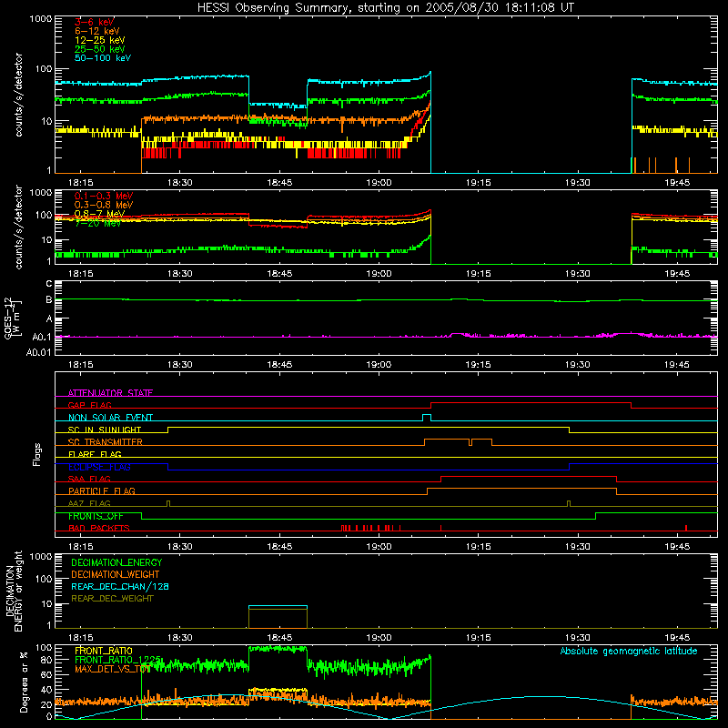Click the HESSI Observing Summary title text
The image size is (728, 728).
pyautogui.click(x=386, y=8)
